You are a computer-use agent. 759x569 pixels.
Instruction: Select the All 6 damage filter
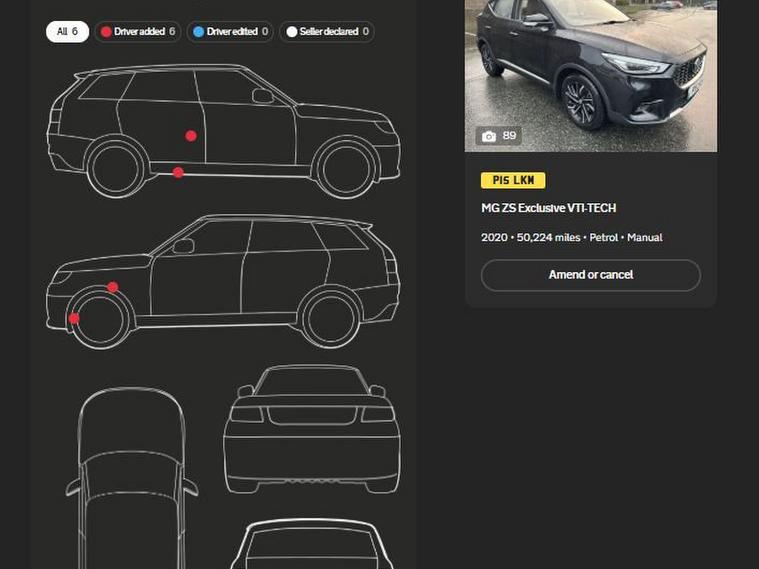(x=67, y=32)
